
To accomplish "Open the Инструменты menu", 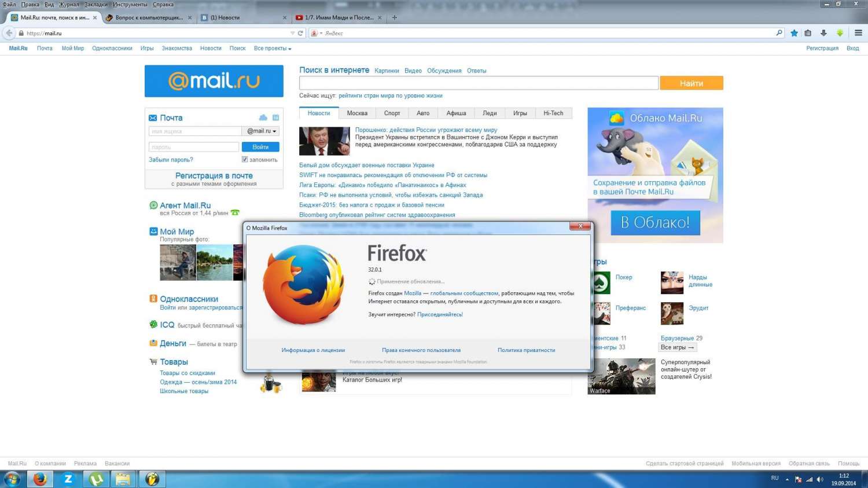I will [x=130, y=4].
